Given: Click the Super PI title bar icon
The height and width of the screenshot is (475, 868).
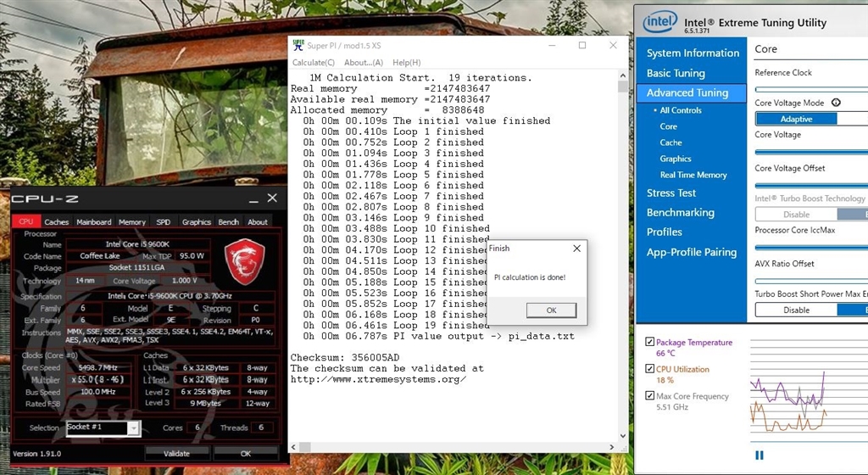Looking at the screenshot, I should [x=298, y=46].
